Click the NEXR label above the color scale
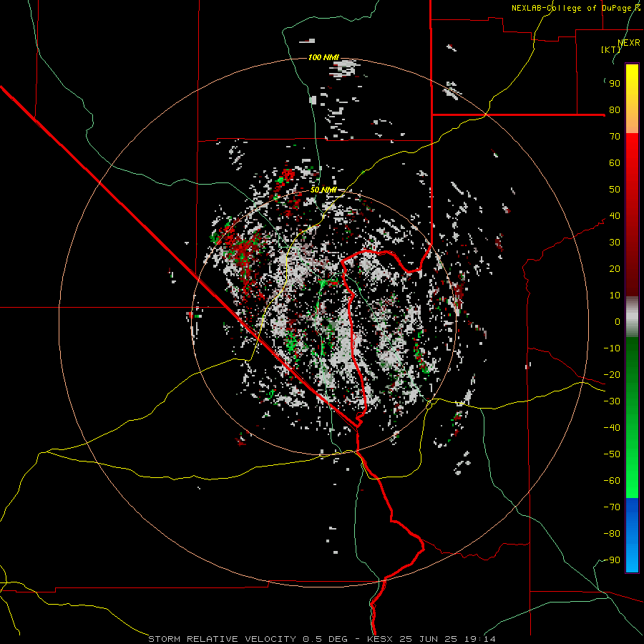The height and width of the screenshot is (644, 644). 629,43
